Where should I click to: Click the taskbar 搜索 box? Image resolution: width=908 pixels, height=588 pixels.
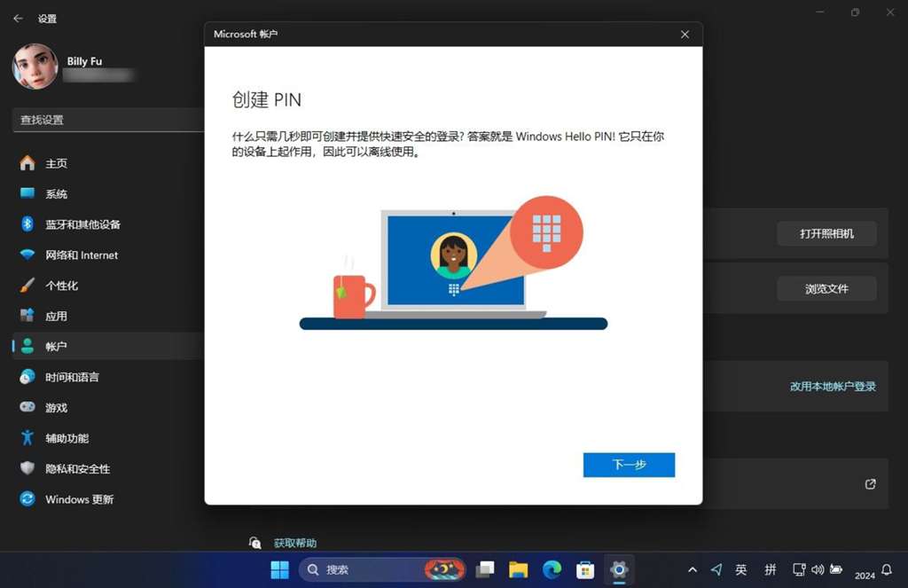[x=382, y=570]
